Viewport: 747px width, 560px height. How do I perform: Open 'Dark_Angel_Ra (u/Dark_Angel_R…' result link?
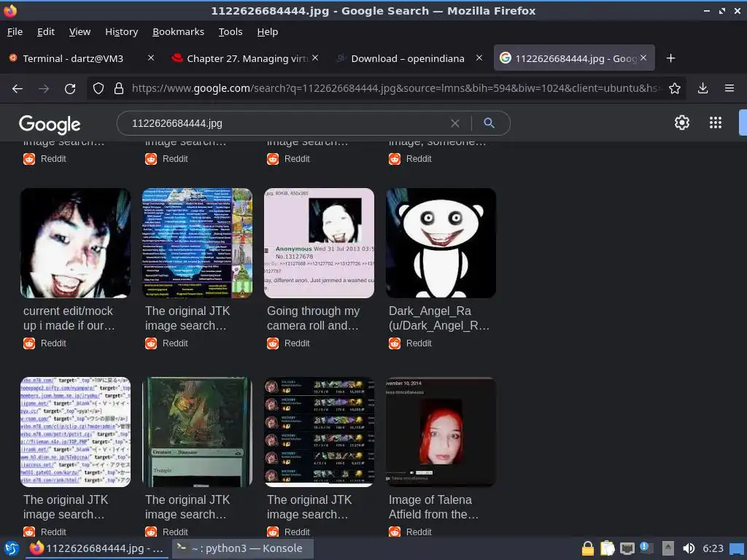[x=438, y=318]
